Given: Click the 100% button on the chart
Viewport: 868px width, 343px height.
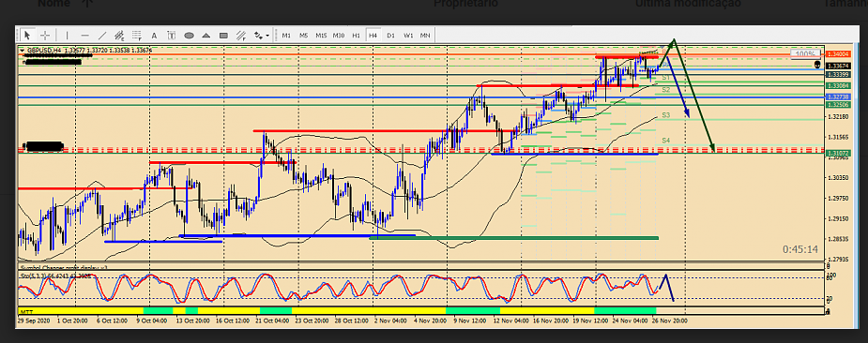Looking at the screenshot, I should (x=805, y=53).
